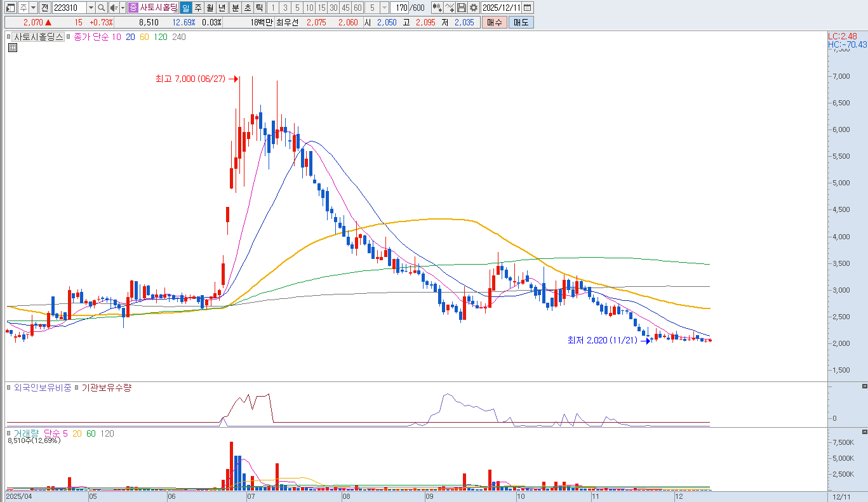Image resolution: width=868 pixels, height=502 pixels.
Task: Click the blue 매도 sell button
Action: (x=521, y=22)
